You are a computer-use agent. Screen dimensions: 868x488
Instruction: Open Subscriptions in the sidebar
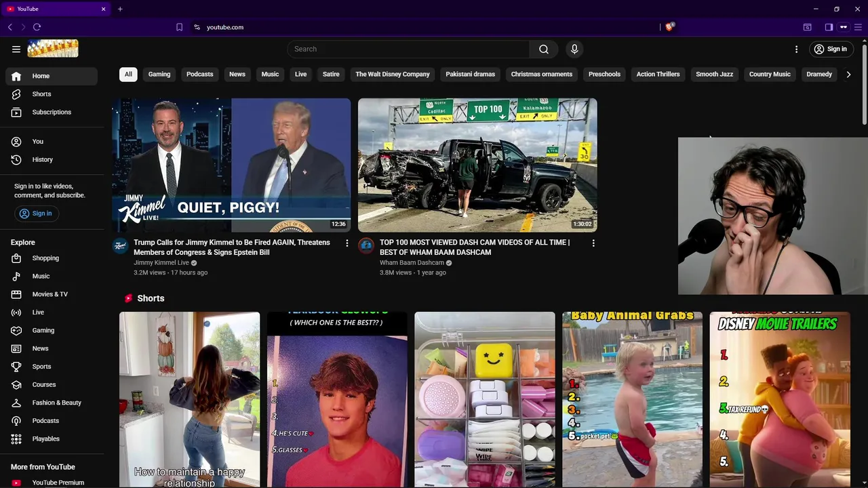coord(52,112)
